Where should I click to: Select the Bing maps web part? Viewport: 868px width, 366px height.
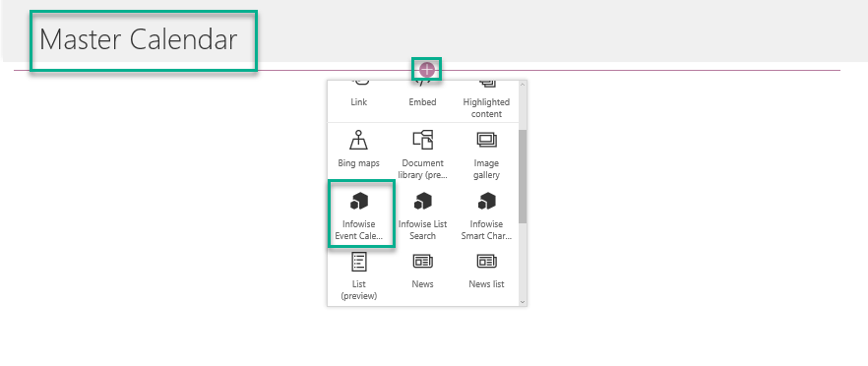tap(358, 150)
